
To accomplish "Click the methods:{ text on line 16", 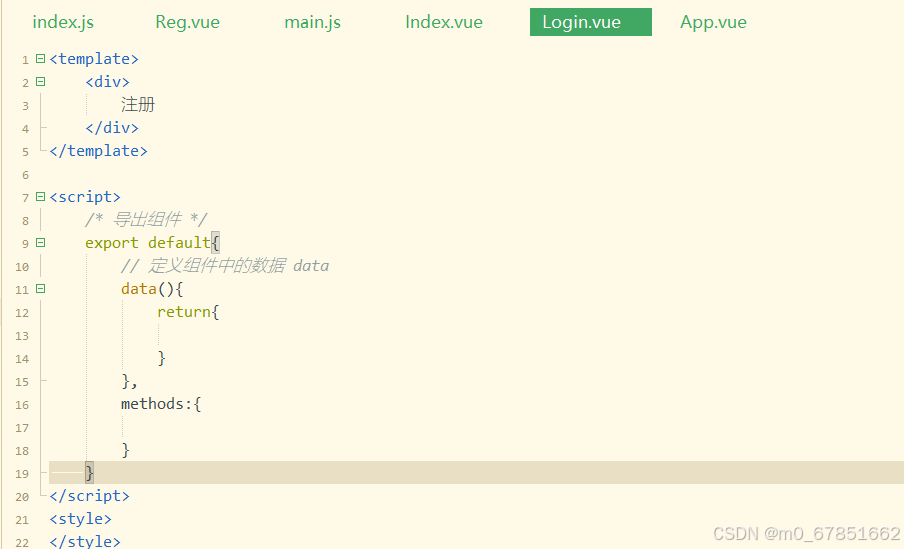I will 161,404.
